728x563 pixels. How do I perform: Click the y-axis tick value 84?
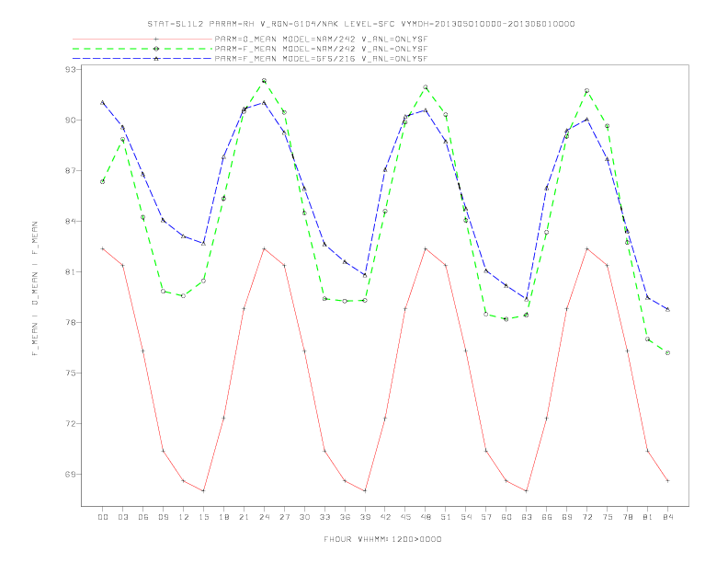(x=71, y=221)
